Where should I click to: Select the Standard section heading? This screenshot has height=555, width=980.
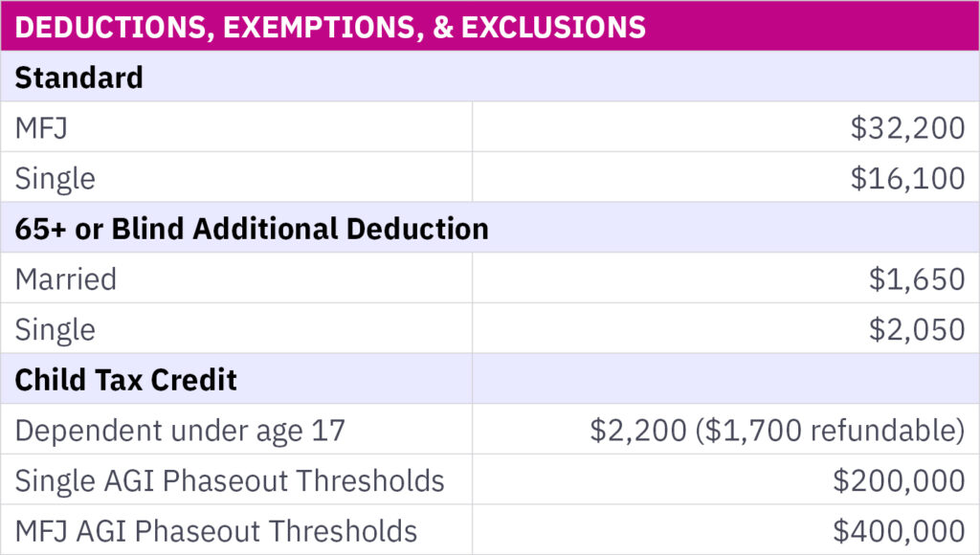(x=79, y=77)
